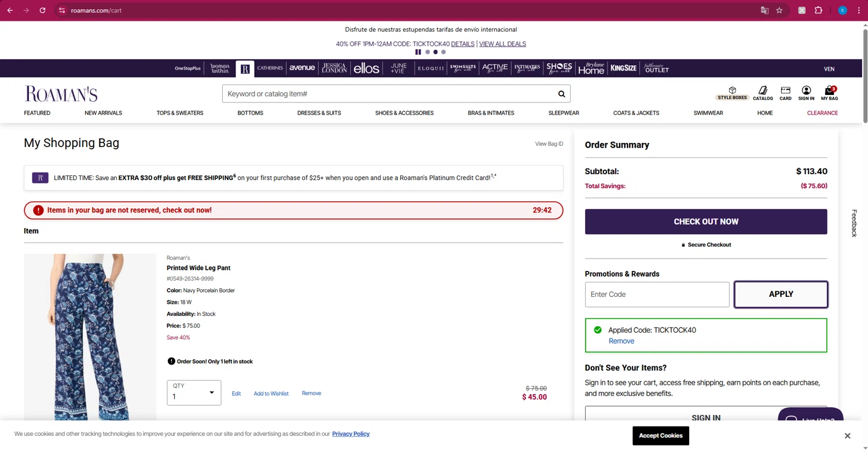The width and height of the screenshot is (868, 452).
Task: Open the Home menu item
Action: click(x=765, y=113)
